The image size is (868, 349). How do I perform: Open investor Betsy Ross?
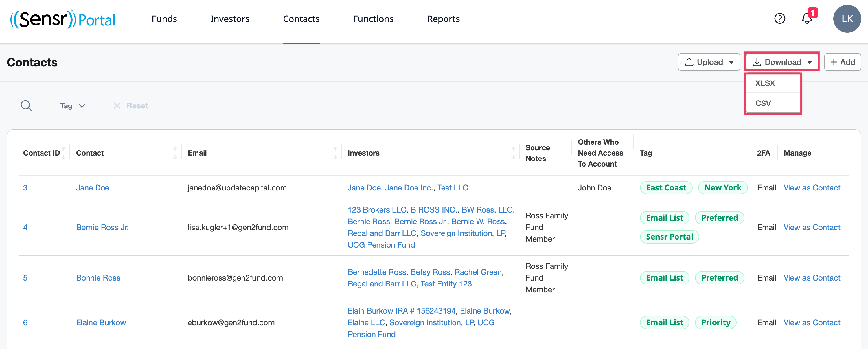(x=430, y=272)
